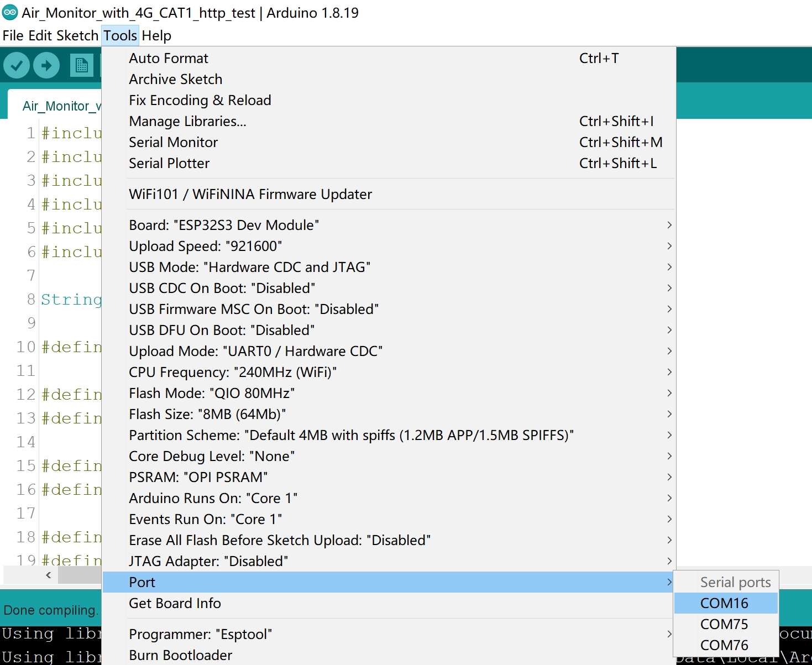Click first 'Using libr' console output line
Viewport: 812px width, 665px height.
coord(51,634)
